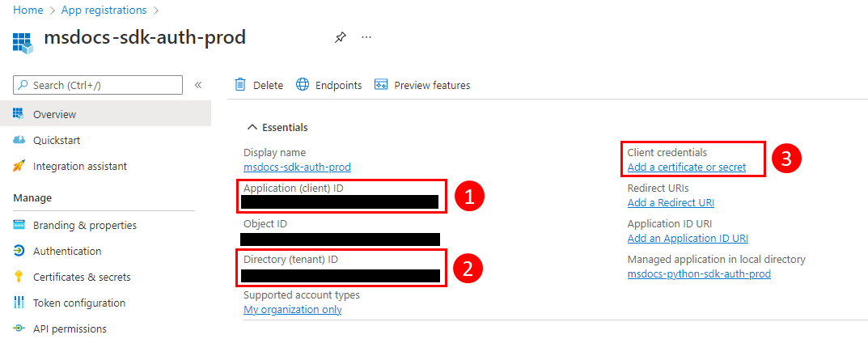Screen dimensions: 868x339
Task: Click the Certificates & secrets key icon
Action: pyautogui.click(x=19, y=277)
